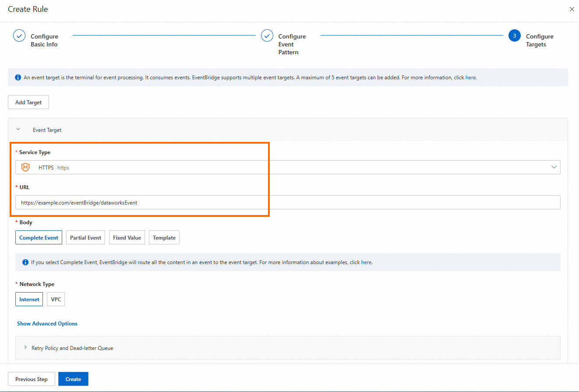The height and width of the screenshot is (392, 579).
Task: Click the Configure Event Pattern step checkmark
Action: (x=267, y=36)
